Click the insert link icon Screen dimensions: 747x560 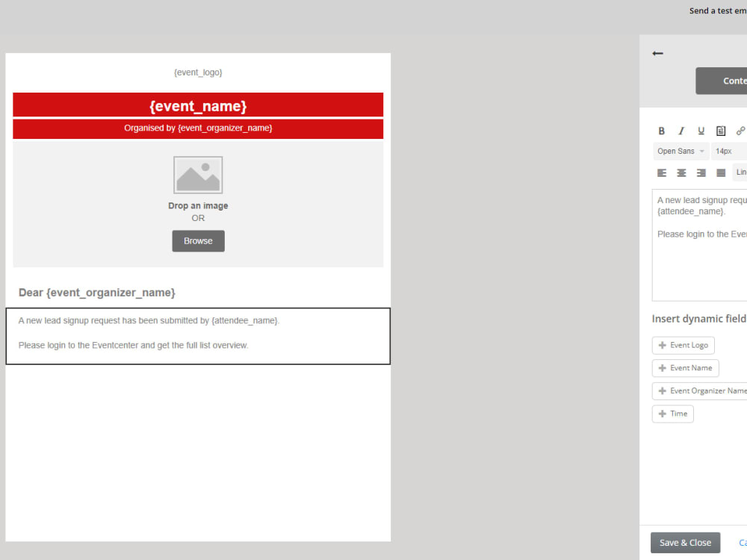pos(740,131)
